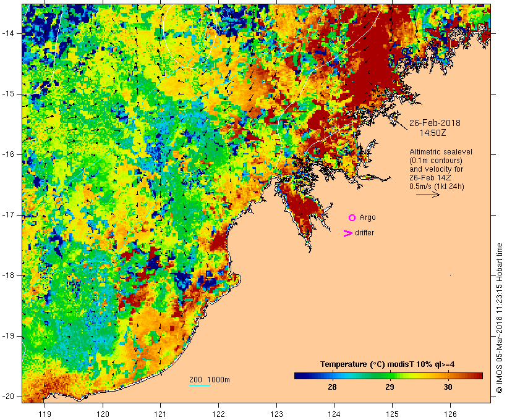Click longitude axis label 123
The height and width of the screenshot is (420, 507).
(276, 414)
